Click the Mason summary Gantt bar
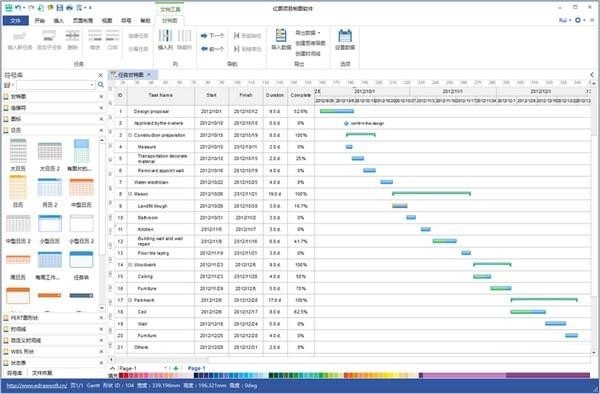 coord(431,194)
